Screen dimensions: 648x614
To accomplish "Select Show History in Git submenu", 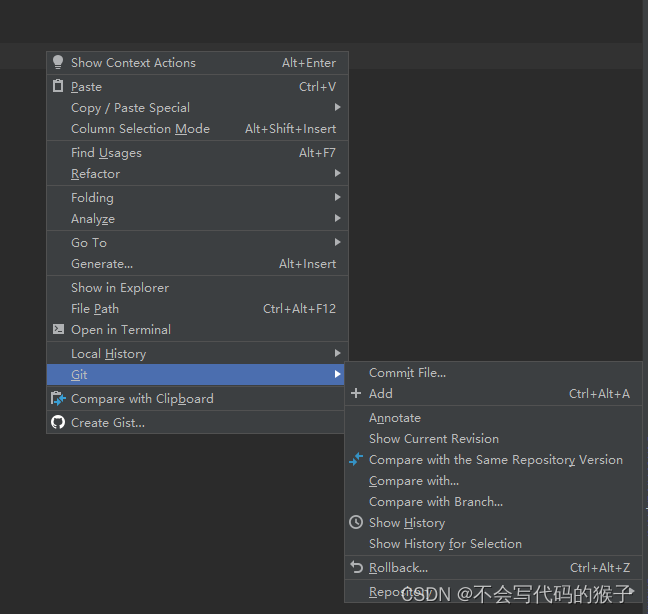I will click(x=493, y=523).
